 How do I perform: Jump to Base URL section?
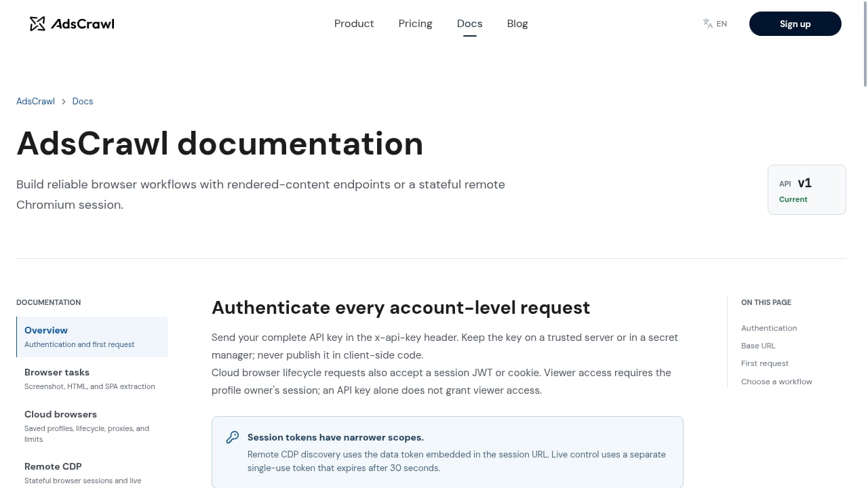[758, 346]
